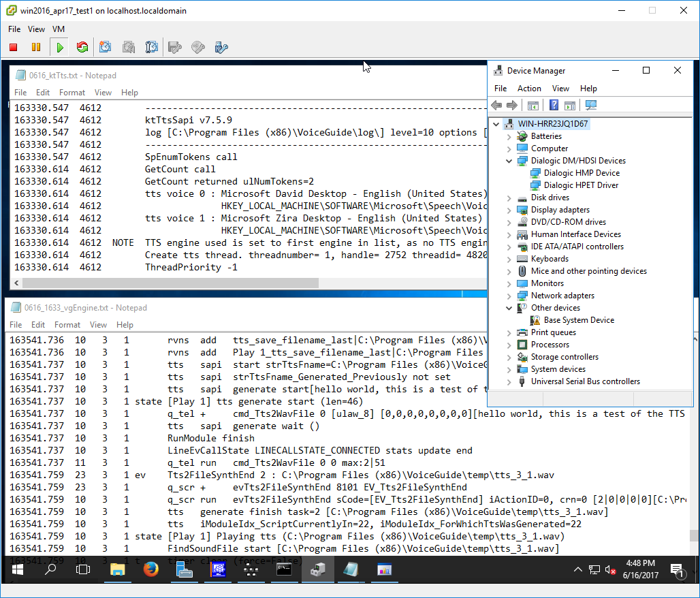This screenshot has height=598, width=700.
Task: Click the bar chart app icon on the taskbar
Action: coord(384,569)
